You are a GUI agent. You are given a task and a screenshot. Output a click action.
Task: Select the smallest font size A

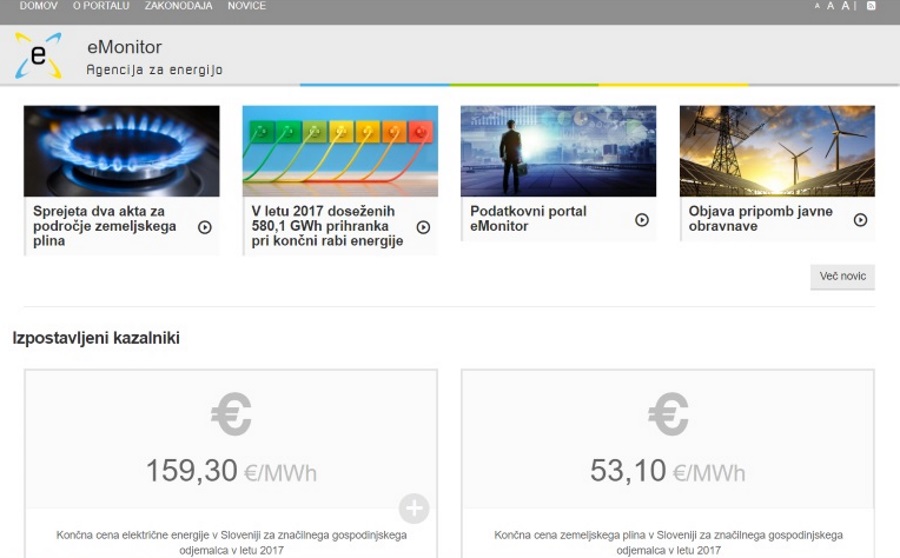coord(817,6)
